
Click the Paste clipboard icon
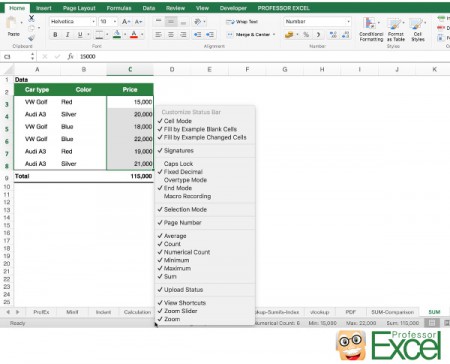[12, 23]
